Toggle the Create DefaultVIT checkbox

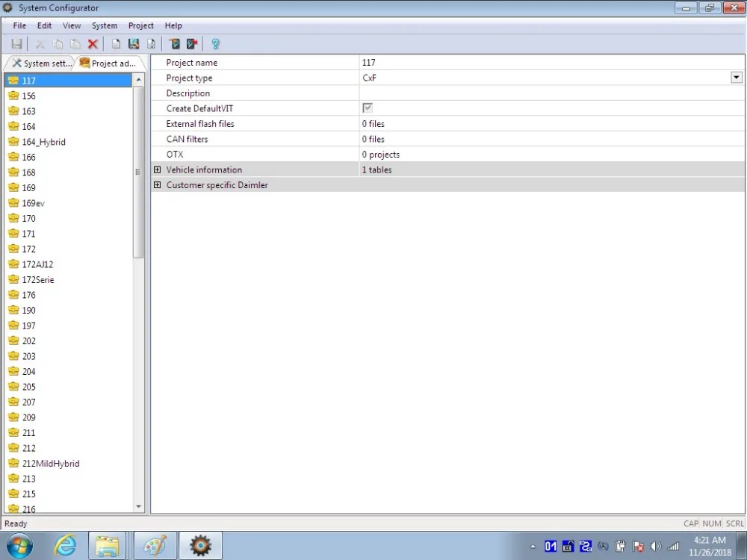coord(368,108)
